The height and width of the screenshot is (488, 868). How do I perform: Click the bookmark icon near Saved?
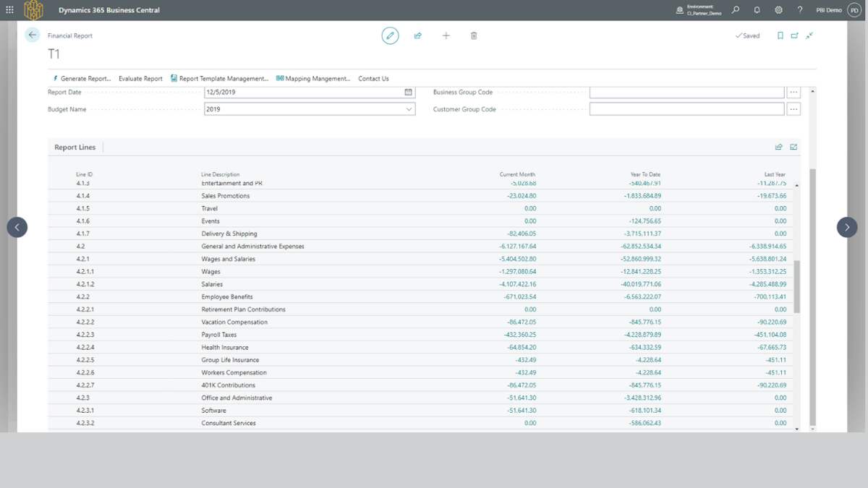[x=780, y=35]
